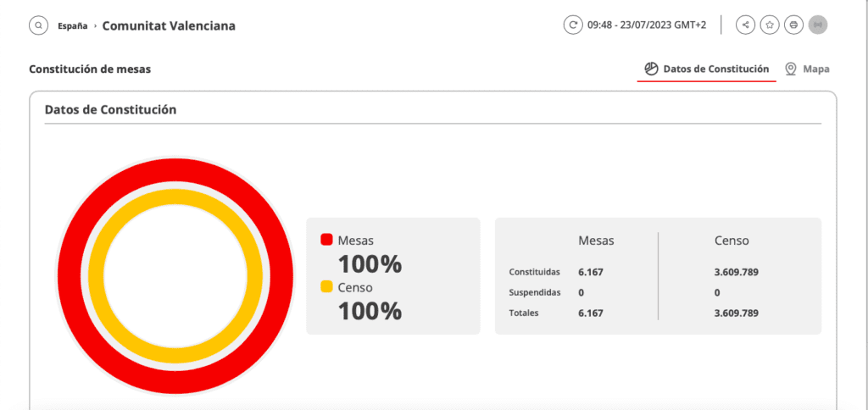The image size is (868, 410).
Task: Click the refresh data icon
Action: point(573,25)
